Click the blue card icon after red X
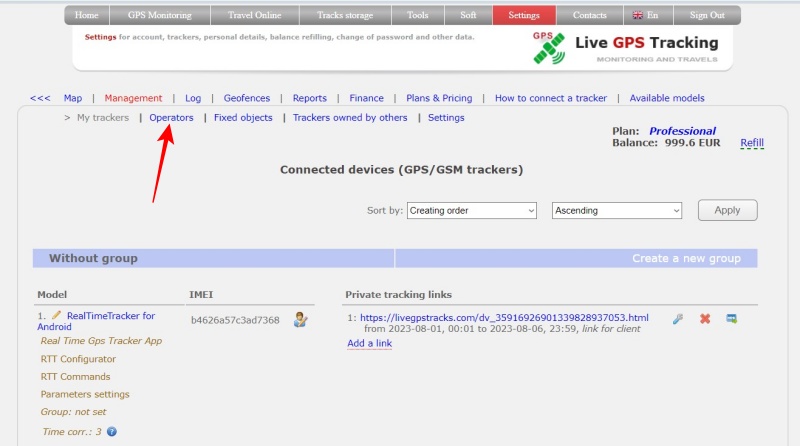 coord(732,319)
